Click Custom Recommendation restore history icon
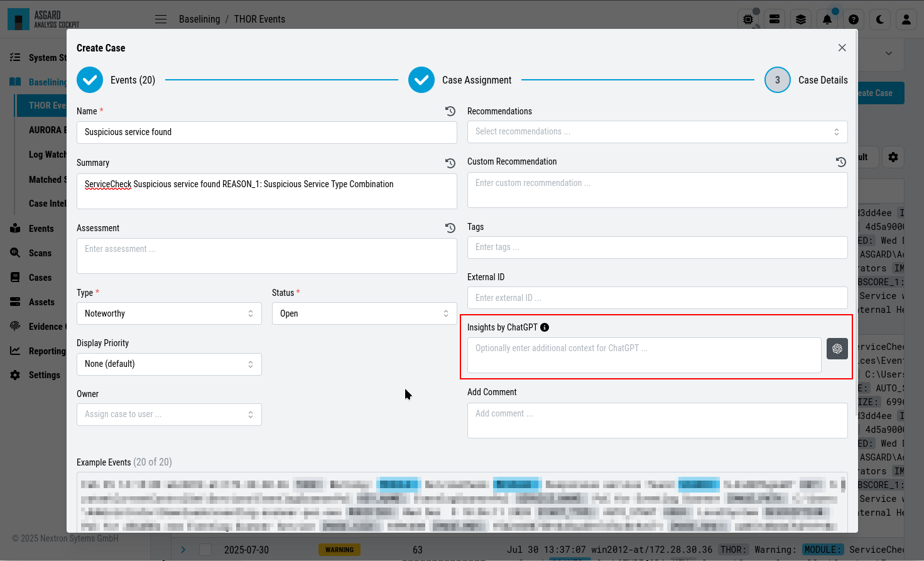Image resolution: width=924 pixels, height=561 pixels. (x=841, y=162)
